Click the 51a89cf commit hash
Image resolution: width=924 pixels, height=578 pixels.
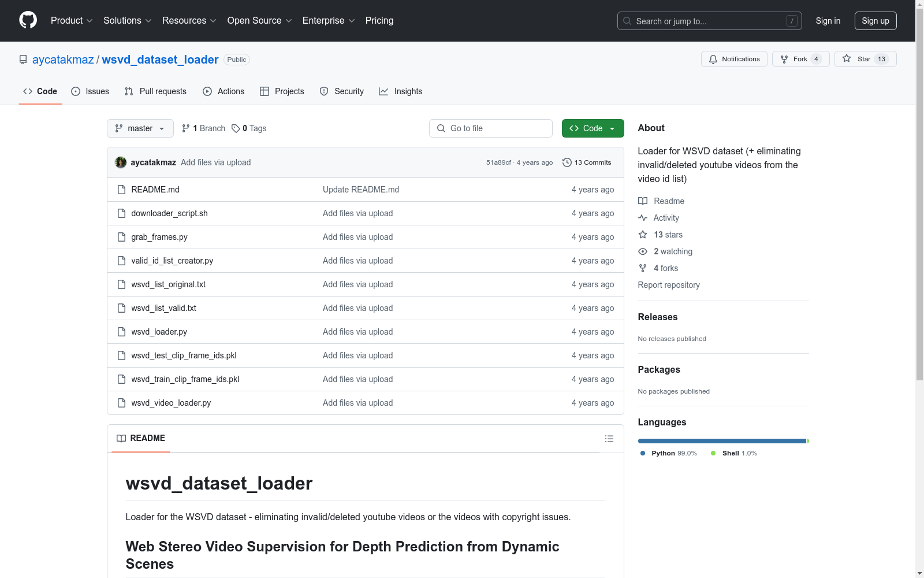(498, 162)
